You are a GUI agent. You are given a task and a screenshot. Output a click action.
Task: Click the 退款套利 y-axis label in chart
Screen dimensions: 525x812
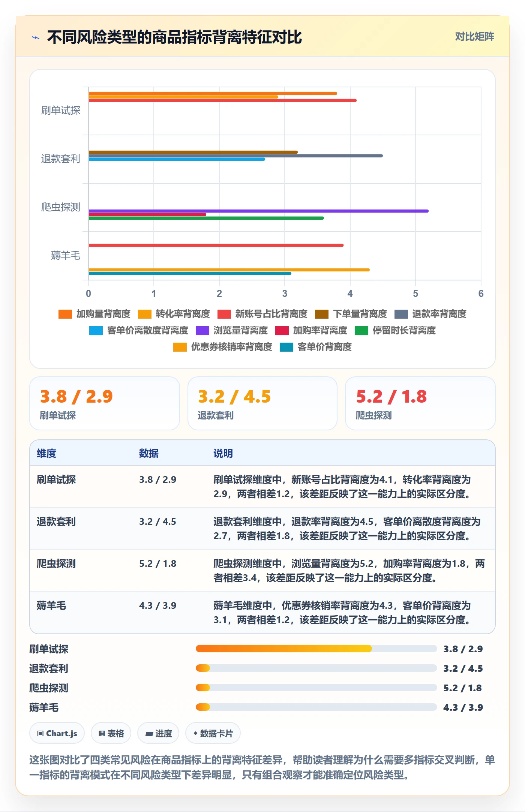[61, 159]
